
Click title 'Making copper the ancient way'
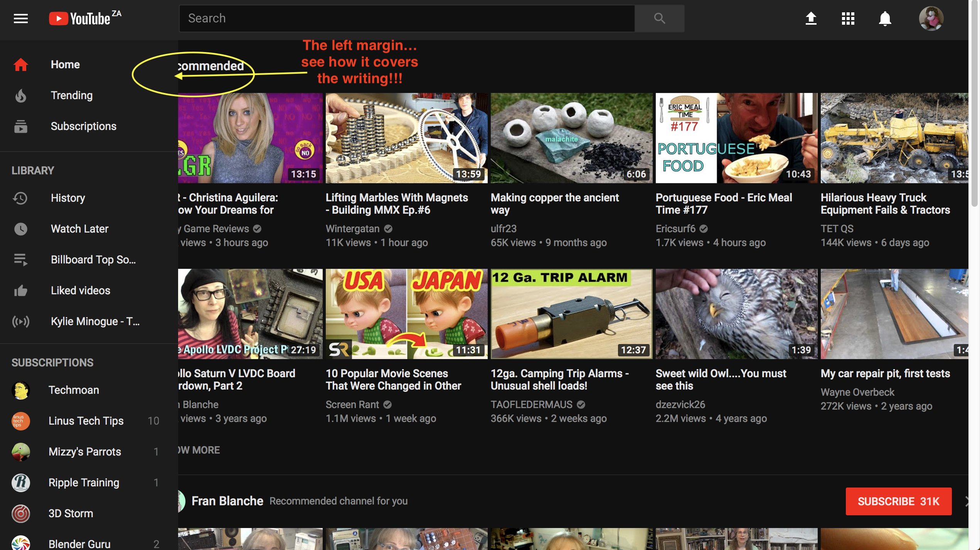click(x=554, y=204)
